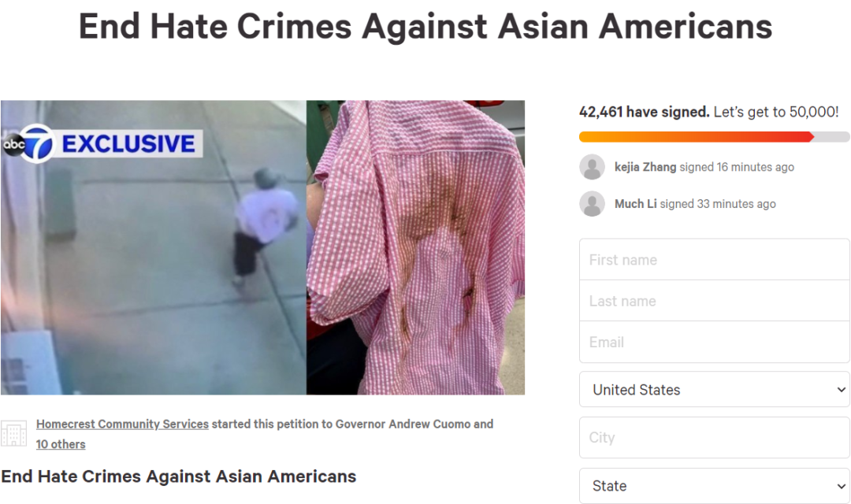Click the signature progress bar
This screenshot has width=851, height=504.
(x=714, y=137)
